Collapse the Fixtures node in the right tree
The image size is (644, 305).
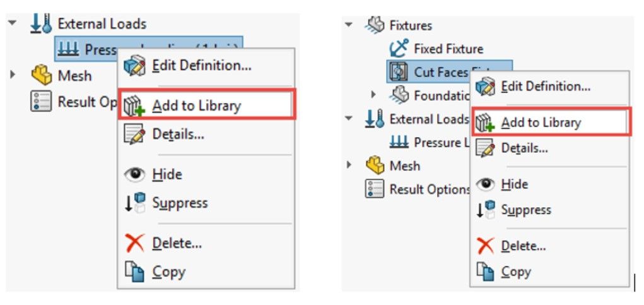tap(349, 25)
